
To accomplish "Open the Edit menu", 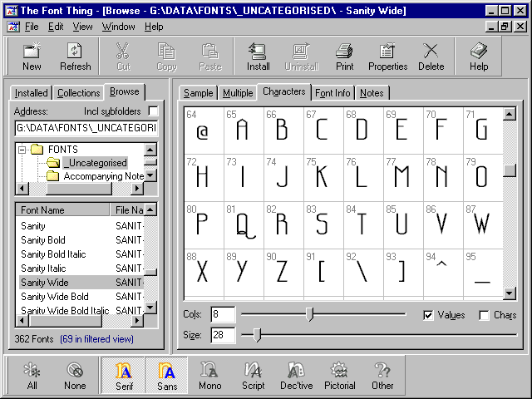I will 56,27.
